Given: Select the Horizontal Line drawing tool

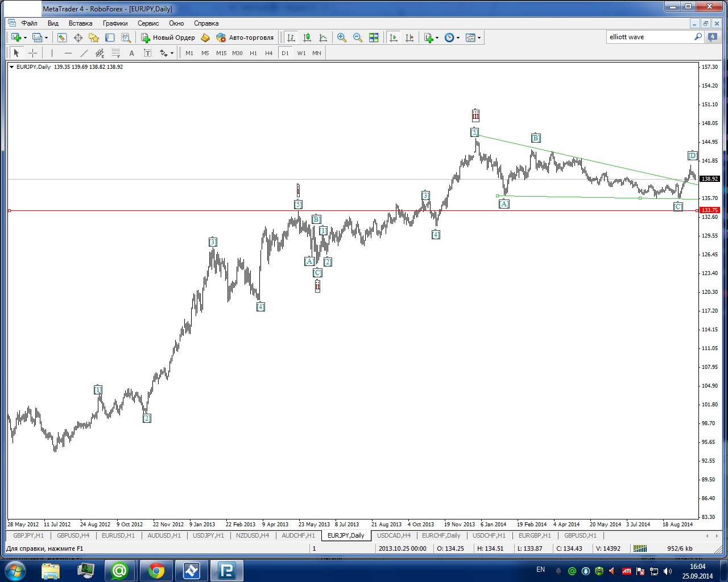Looking at the screenshot, I should 68,53.
